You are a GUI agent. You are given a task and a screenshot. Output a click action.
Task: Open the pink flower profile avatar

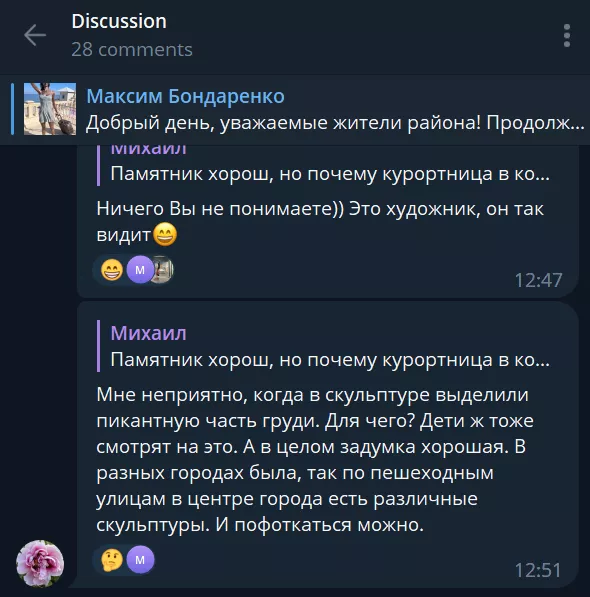coord(40,564)
